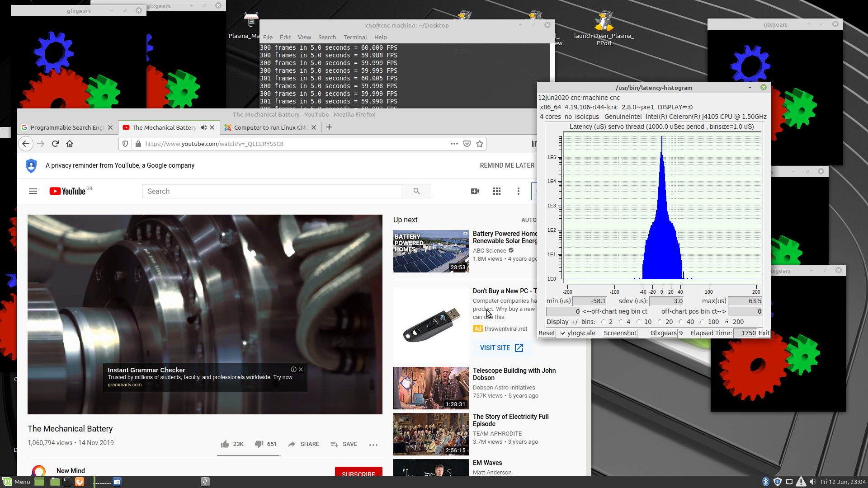The width and height of the screenshot is (868, 488).
Task: Open the YouTube apps grid
Action: (x=497, y=191)
